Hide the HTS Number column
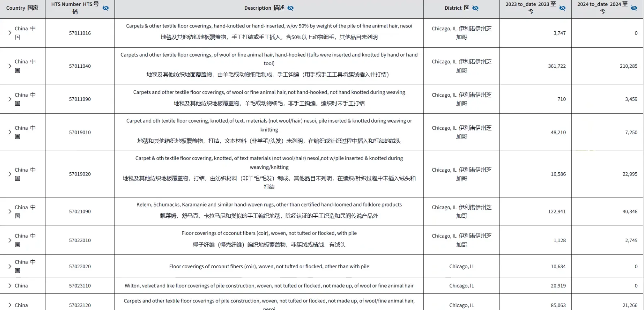The height and width of the screenshot is (310, 644). point(105,8)
